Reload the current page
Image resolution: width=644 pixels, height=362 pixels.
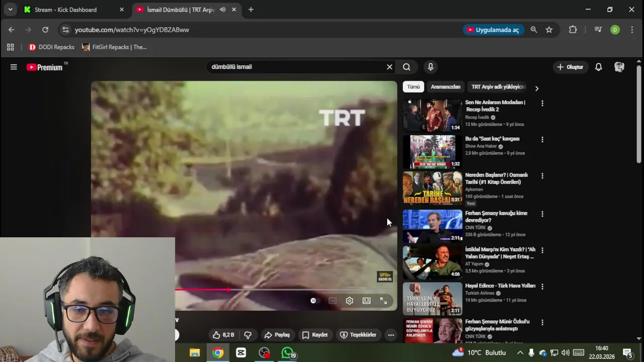(45, 30)
